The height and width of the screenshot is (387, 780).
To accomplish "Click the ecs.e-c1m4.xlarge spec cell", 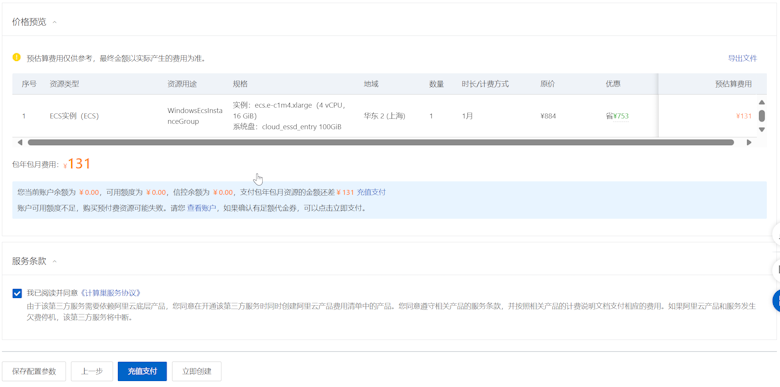I will [289, 116].
